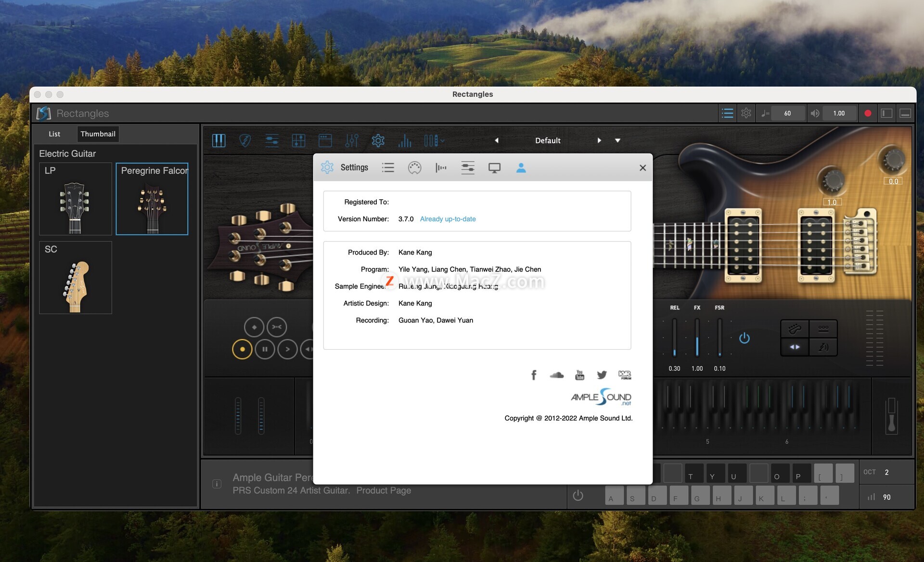Viewport: 924px width, 562px height.
Task: Open the preset dropdown menu triangle
Action: pos(618,140)
